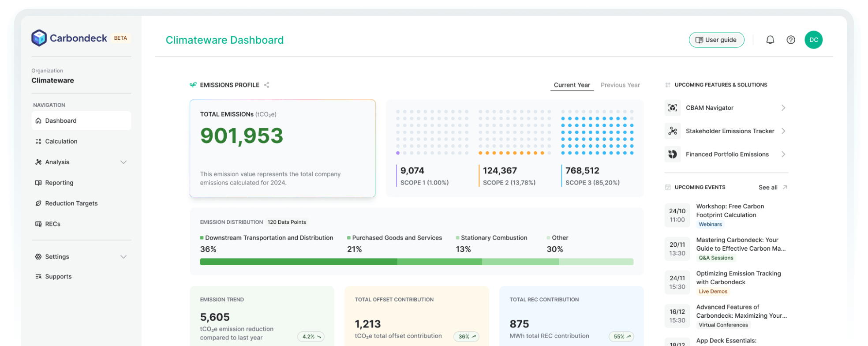Click dark green Downstream Transportation bar segment
Screen dimensions: 868x346
point(299,262)
